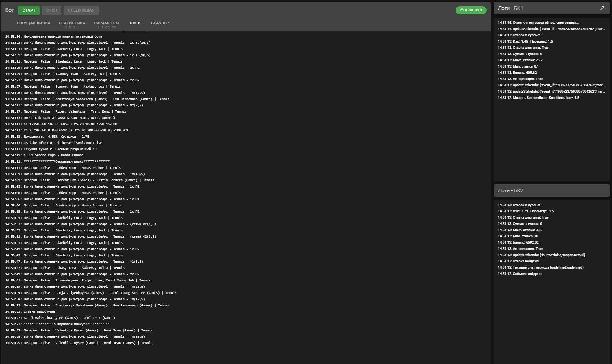Click the green СТАРТ button

[29, 10]
